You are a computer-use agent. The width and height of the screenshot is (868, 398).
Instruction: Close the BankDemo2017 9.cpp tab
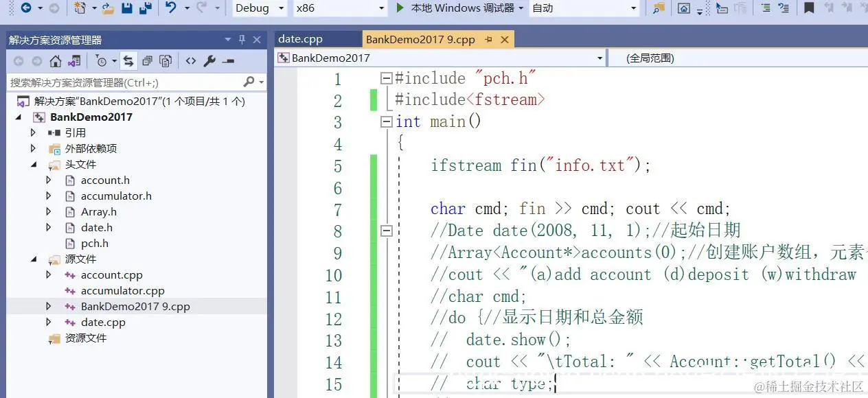pos(505,40)
